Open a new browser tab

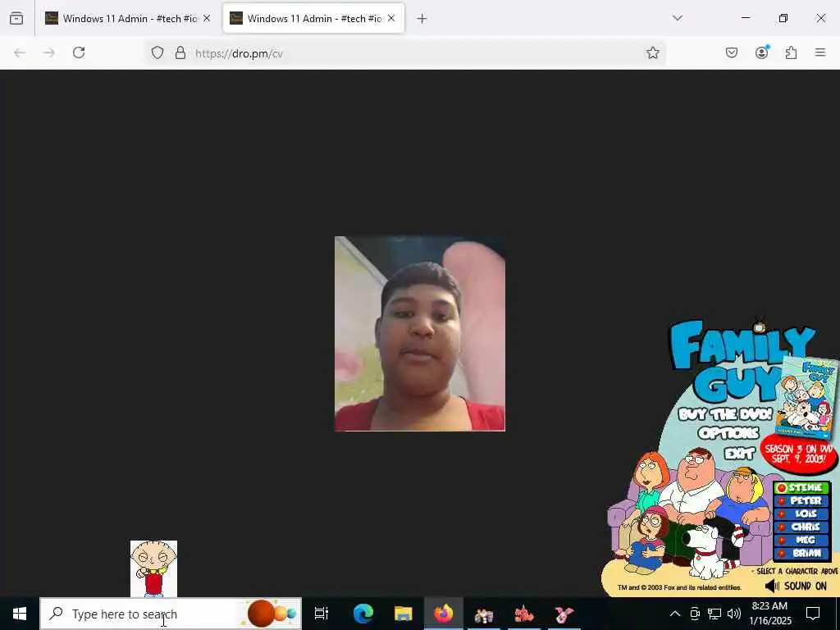pos(422,19)
